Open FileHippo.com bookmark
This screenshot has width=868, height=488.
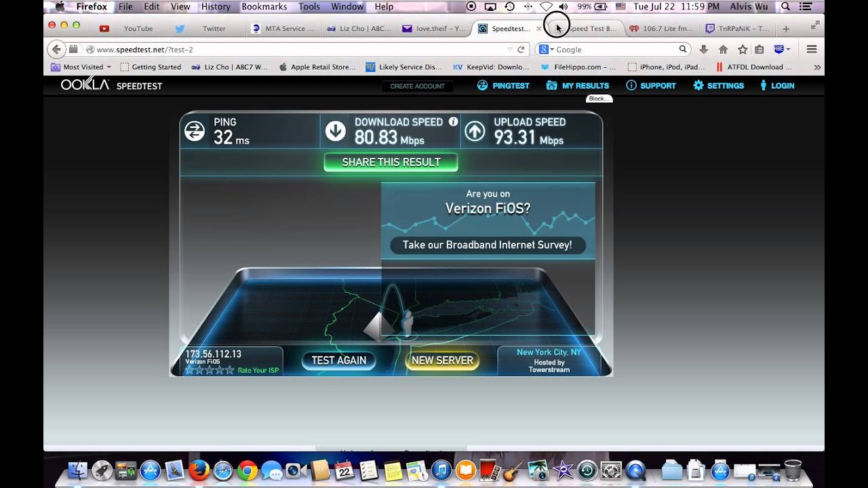pyautogui.click(x=578, y=67)
